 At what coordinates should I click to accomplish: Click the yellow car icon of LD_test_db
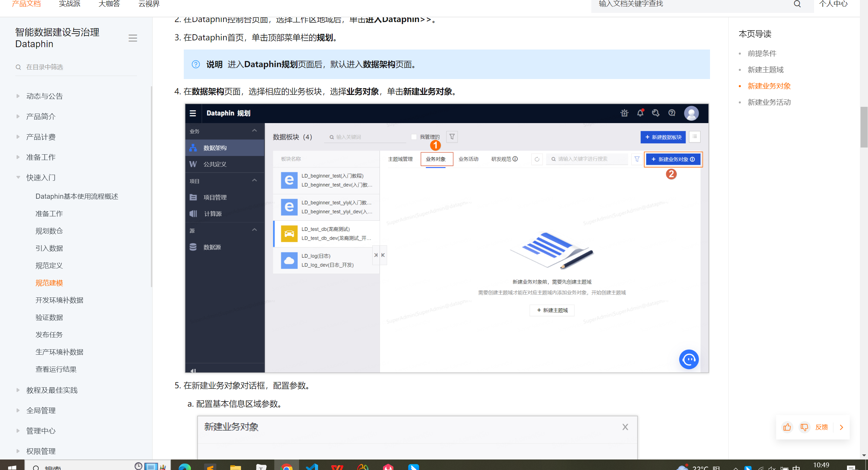[x=289, y=234]
